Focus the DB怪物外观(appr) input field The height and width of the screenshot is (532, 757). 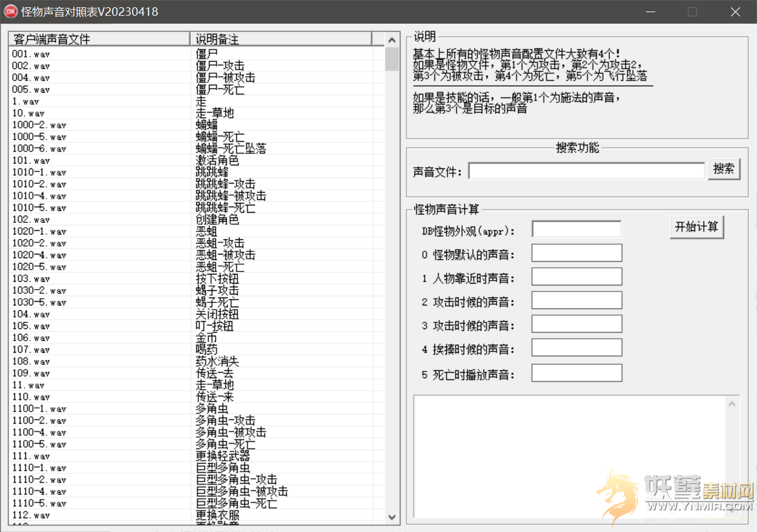pyautogui.click(x=576, y=229)
